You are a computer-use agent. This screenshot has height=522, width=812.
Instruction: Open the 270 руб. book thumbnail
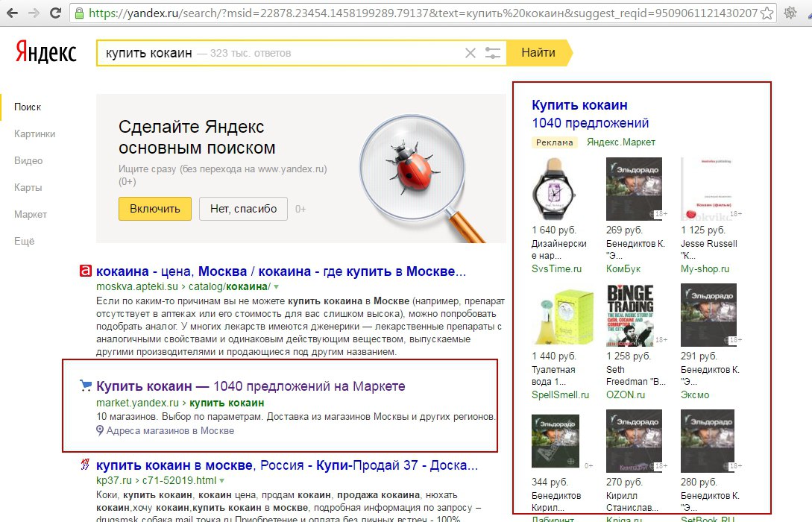(x=635, y=441)
